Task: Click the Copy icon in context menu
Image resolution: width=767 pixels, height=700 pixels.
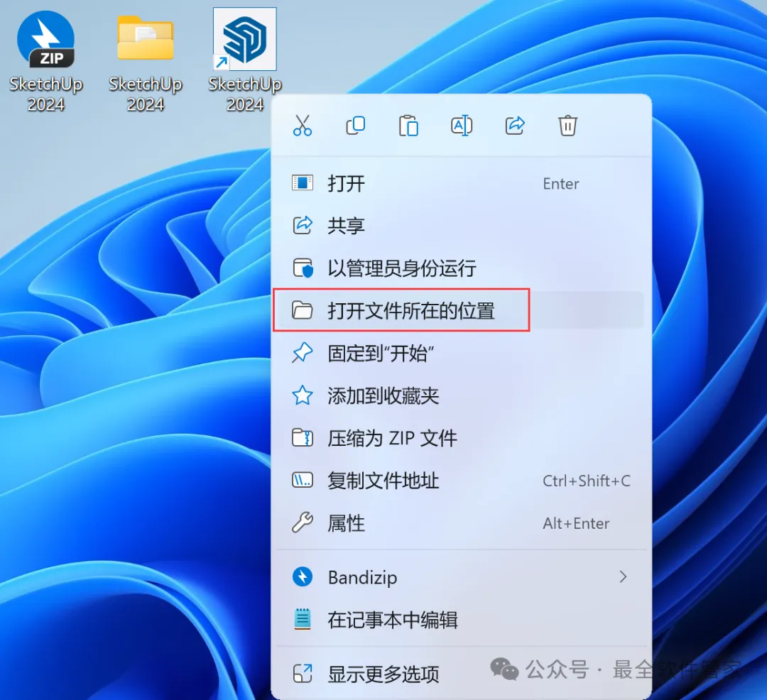Action: [x=356, y=126]
